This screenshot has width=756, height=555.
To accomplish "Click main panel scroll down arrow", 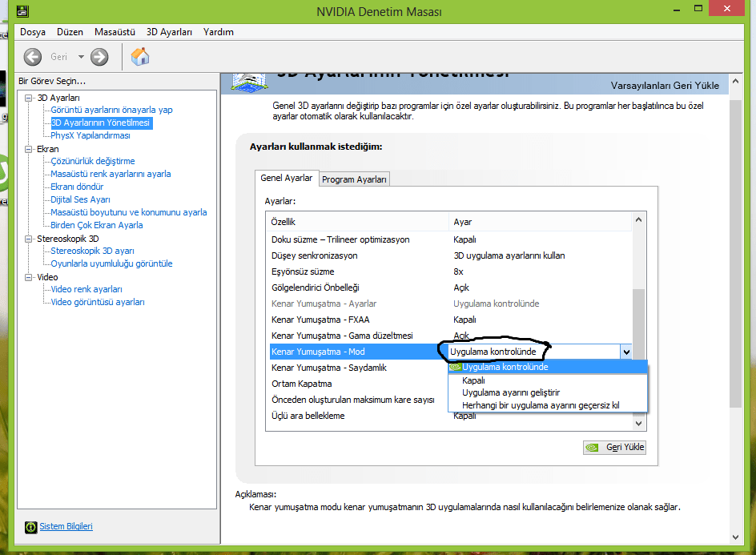I will 735,537.
